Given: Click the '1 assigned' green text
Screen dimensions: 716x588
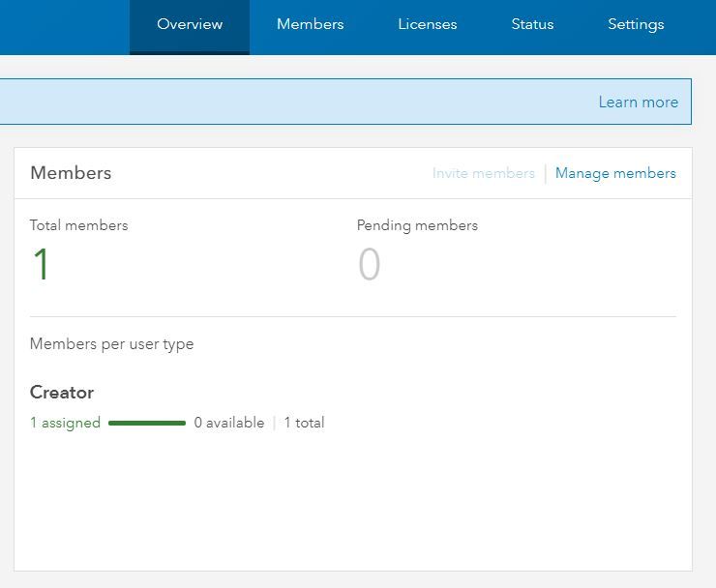Looking at the screenshot, I should point(65,423).
